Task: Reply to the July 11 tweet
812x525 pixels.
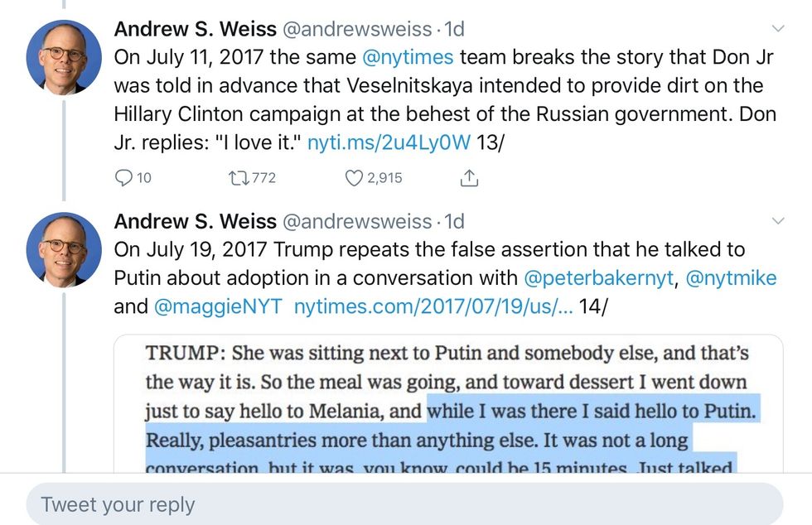Action: coord(124,177)
